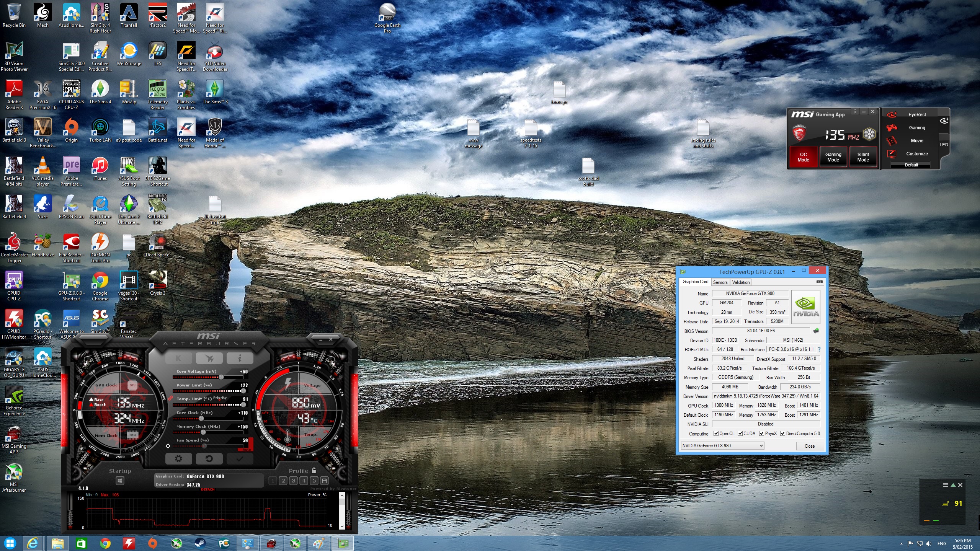
Task: Save BIOS using GPU-Z chip icon
Action: pos(816,331)
